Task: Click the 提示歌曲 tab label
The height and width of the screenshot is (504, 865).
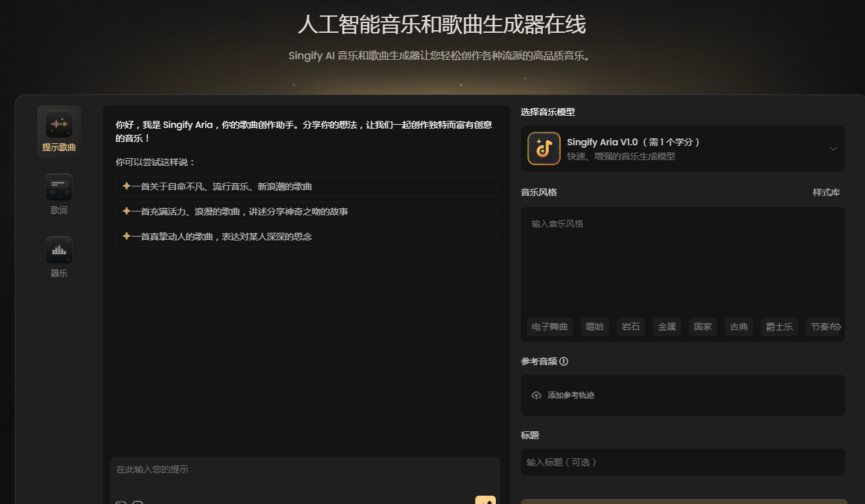Action: (x=59, y=147)
